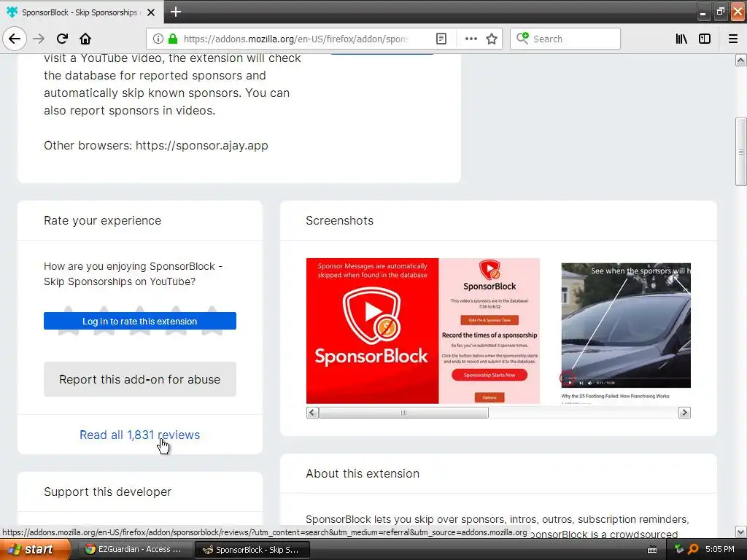Switch to E2Guardian - Access taskbar window
Image resolution: width=747 pixels, height=560 pixels.
point(133,550)
